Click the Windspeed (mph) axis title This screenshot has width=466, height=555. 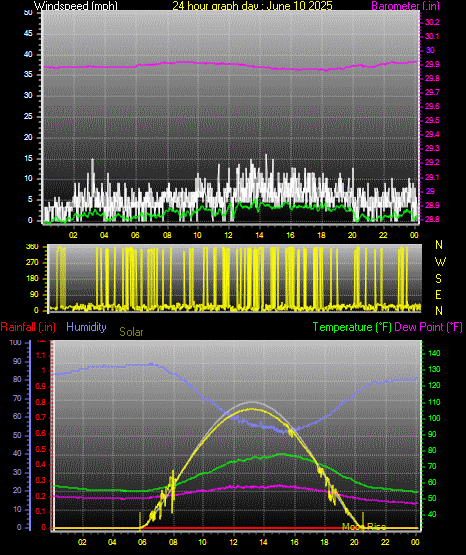pos(75,6)
